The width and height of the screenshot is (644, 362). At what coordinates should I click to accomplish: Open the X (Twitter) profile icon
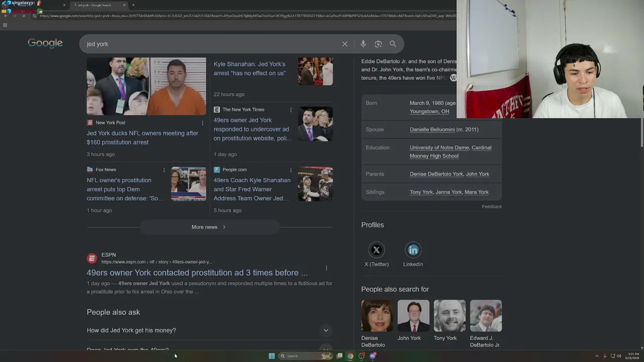click(x=376, y=250)
